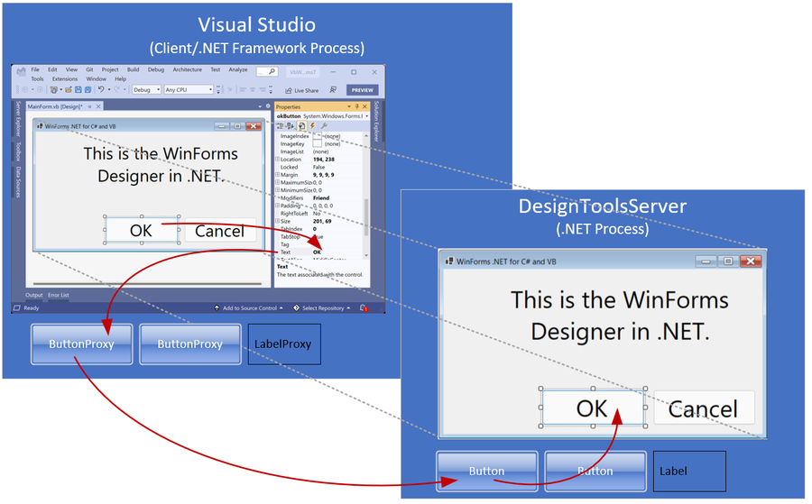Click the Undo arrow in the toolbar

tap(101, 89)
